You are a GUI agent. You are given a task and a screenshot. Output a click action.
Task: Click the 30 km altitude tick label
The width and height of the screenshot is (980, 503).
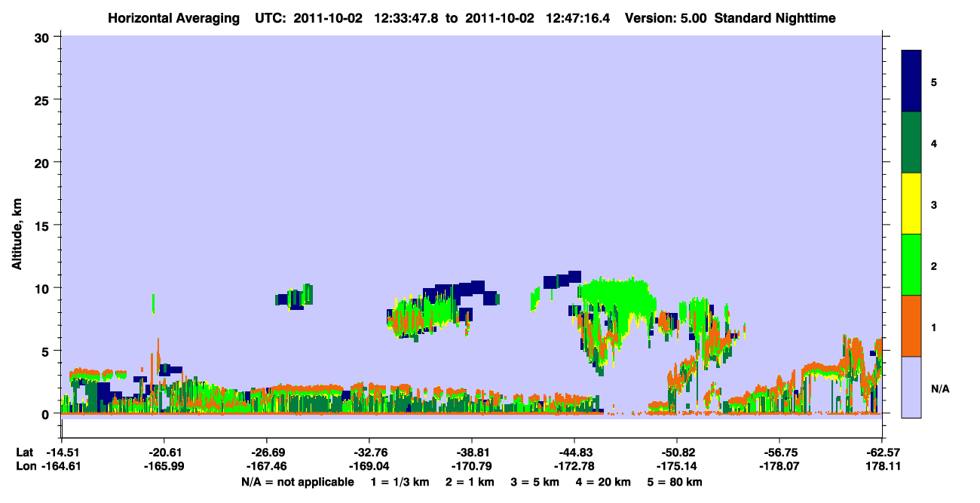click(43, 37)
